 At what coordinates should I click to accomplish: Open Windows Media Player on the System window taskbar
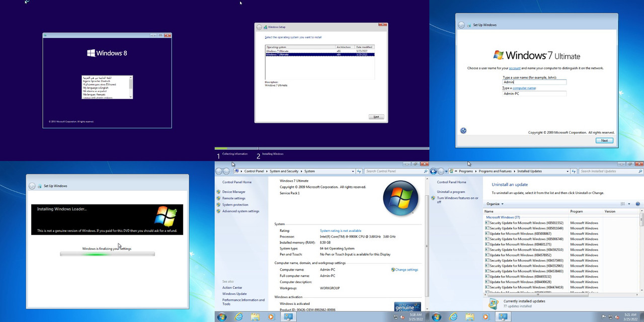(x=271, y=317)
